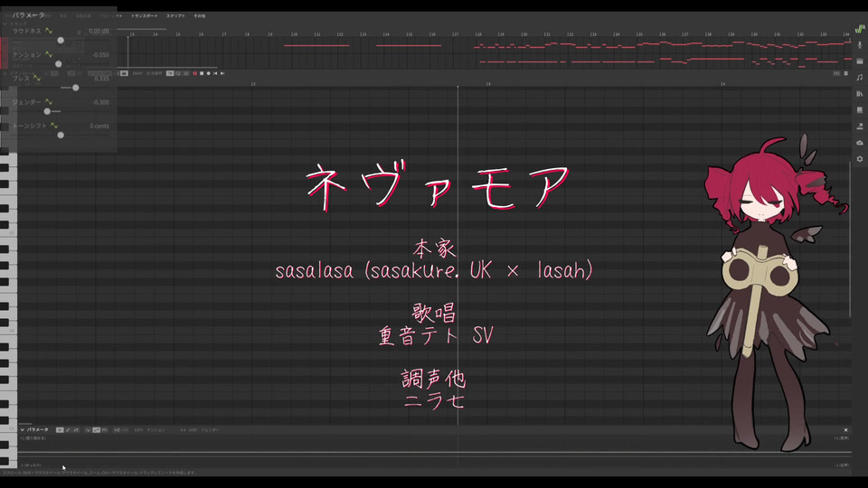Adjust the ラウドネス slider handle
The height and width of the screenshot is (488, 868).
61,41
